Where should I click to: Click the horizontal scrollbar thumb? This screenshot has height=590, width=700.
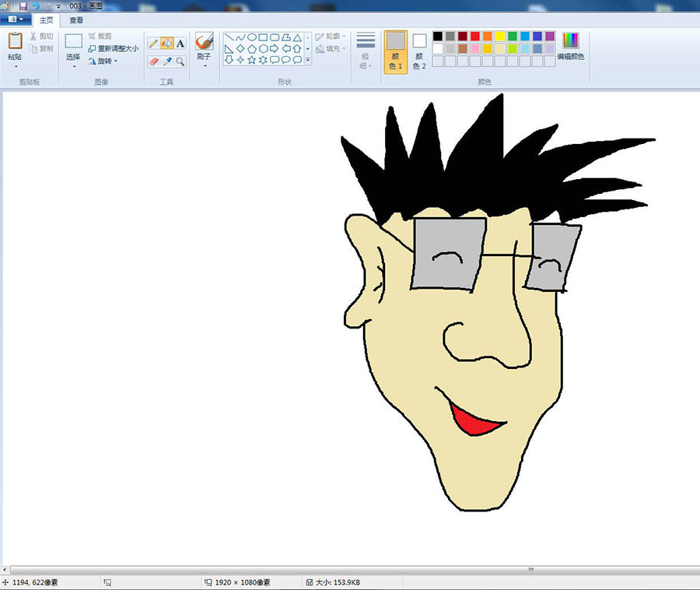[355, 570]
